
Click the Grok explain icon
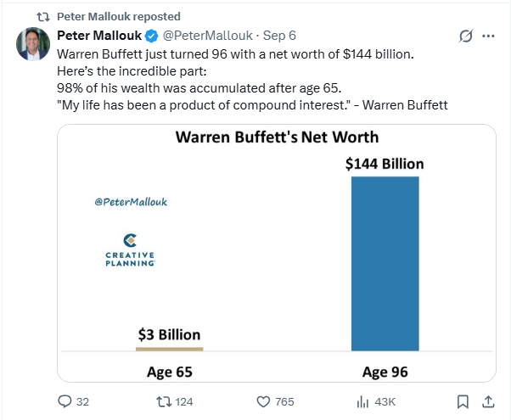point(465,36)
